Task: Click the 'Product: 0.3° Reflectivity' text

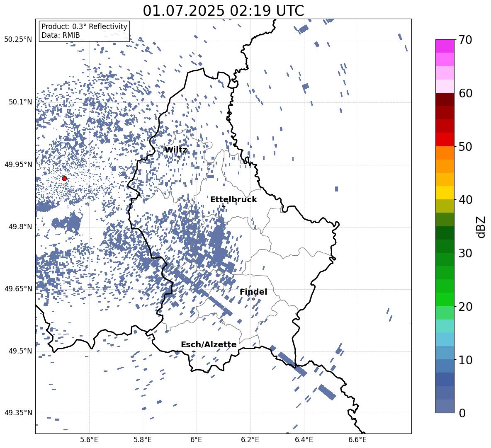Action: coord(84,27)
